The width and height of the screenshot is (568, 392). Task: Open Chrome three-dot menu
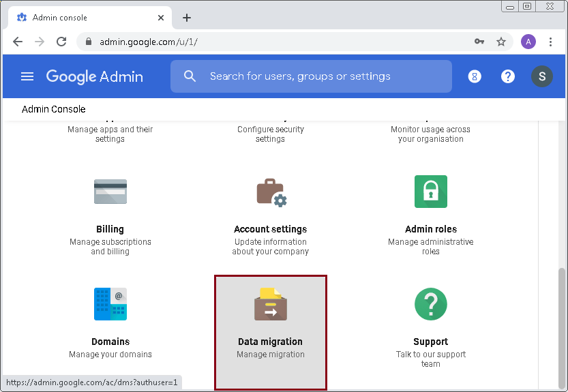550,42
